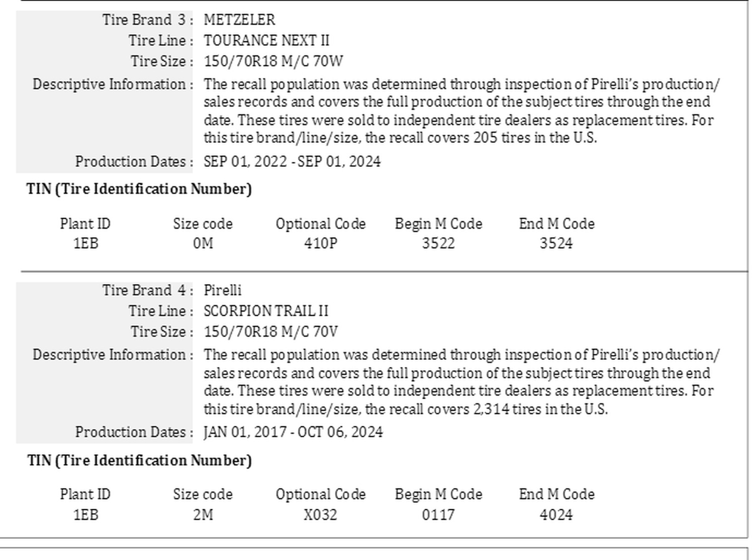Click Plant ID value 1EB under Metzeler

pos(85,244)
